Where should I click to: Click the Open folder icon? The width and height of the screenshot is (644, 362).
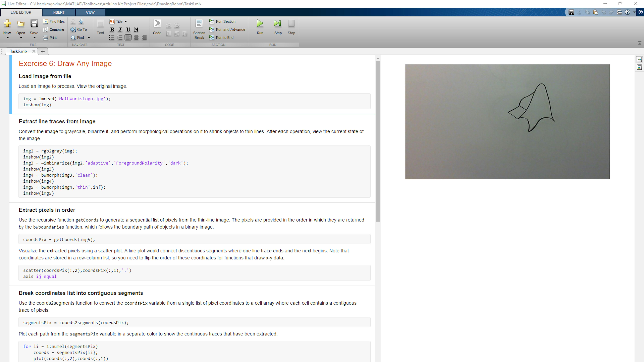pos(21,23)
